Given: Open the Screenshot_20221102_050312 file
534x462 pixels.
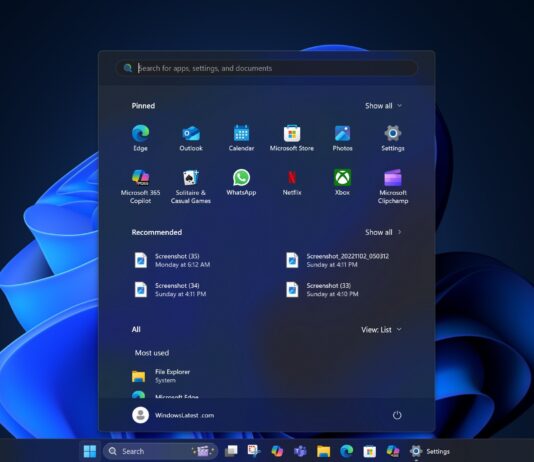Looking at the screenshot, I should pos(337,260).
